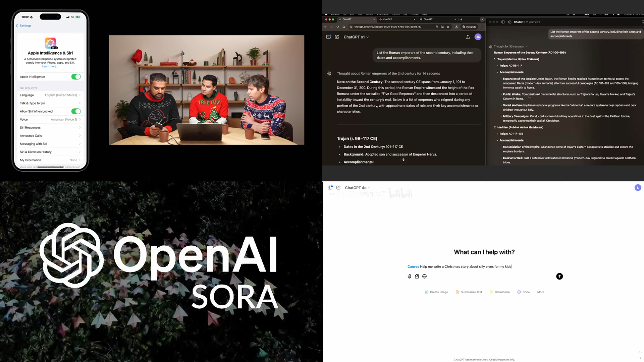Image resolution: width=644 pixels, height=362 pixels.
Task: Click More suggestions
Action: [541, 292]
